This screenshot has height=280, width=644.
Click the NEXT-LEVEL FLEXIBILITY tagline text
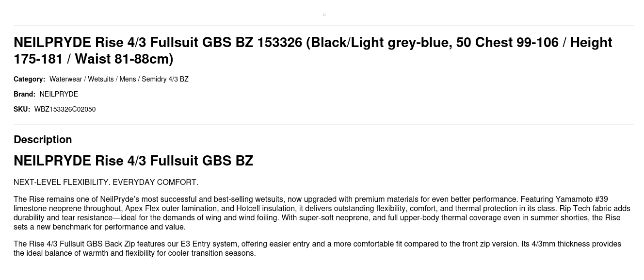tap(106, 182)
